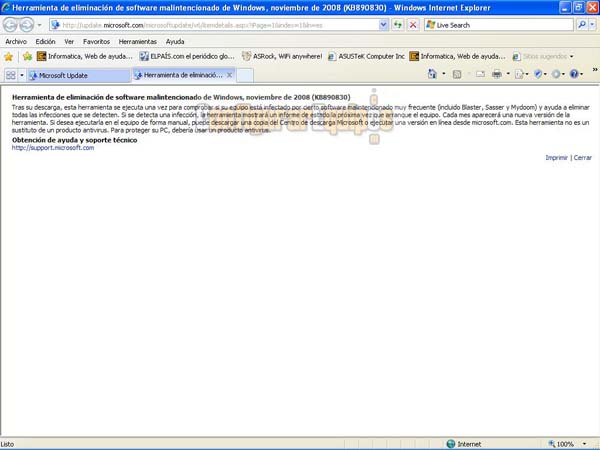The width and height of the screenshot is (600, 450).
Task: Open the search provider options dropdown
Action: [592, 25]
